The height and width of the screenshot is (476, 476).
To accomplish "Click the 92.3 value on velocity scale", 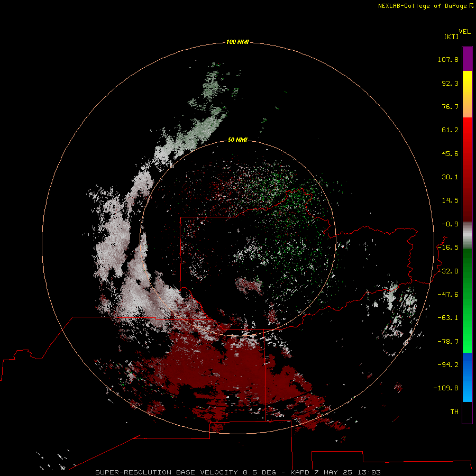I will tap(450, 83).
